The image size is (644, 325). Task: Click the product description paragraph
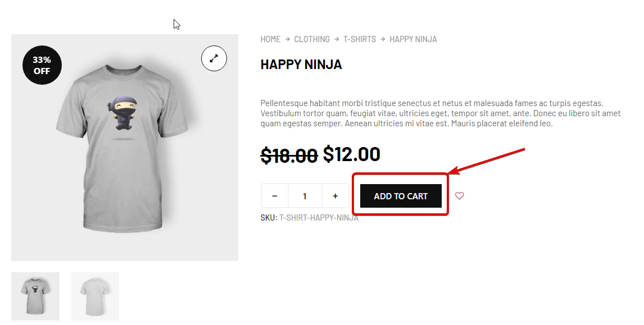[x=440, y=113]
